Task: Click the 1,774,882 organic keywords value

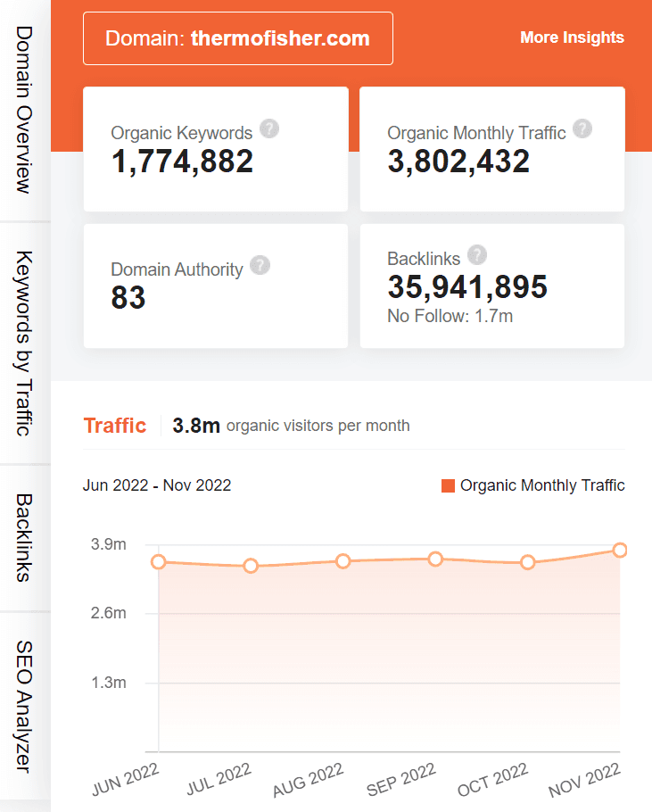Action: (182, 161)
